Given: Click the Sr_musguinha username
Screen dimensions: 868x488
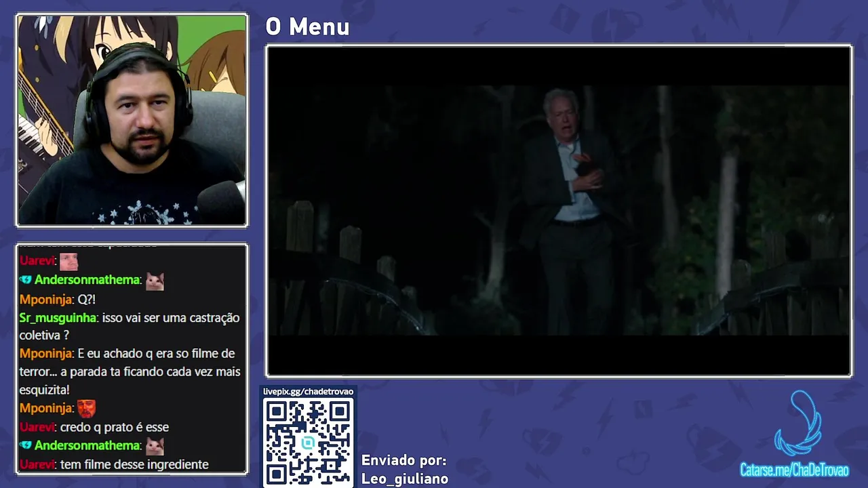Looking at the screenshot, I should point(58,317).
